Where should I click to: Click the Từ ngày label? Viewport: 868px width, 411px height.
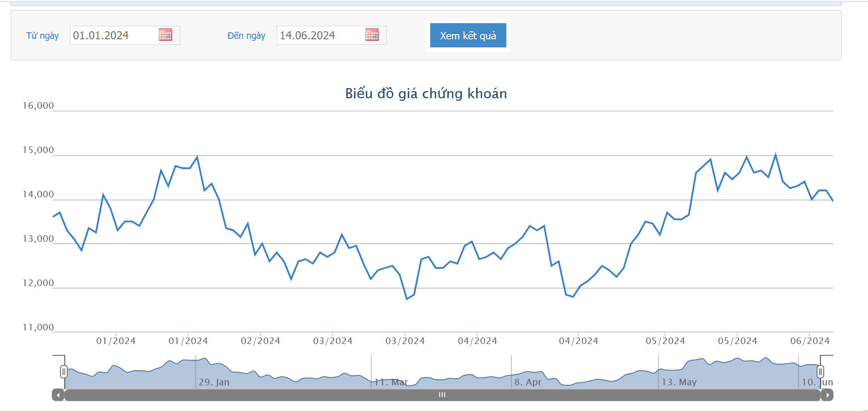pyautogui.click(x=42, y=36)
